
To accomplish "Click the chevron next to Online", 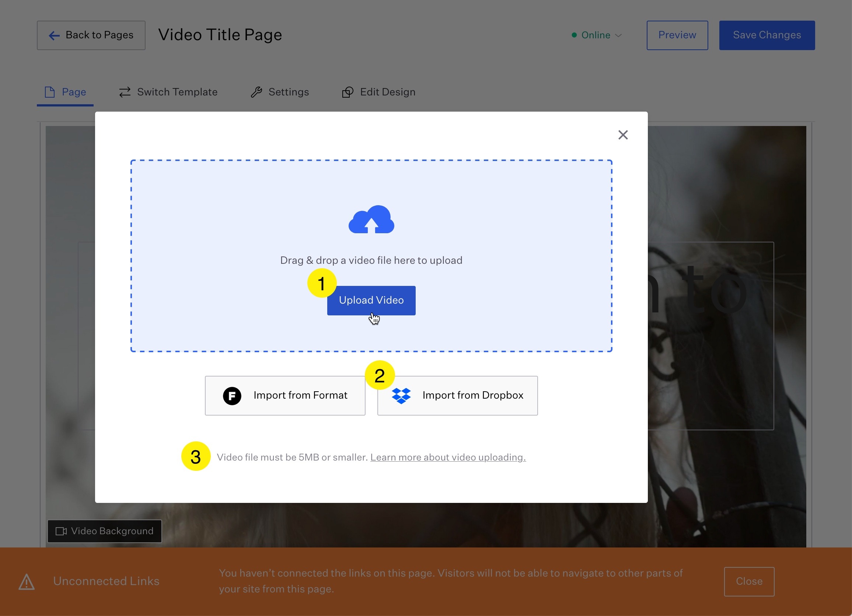I will 618,35.
